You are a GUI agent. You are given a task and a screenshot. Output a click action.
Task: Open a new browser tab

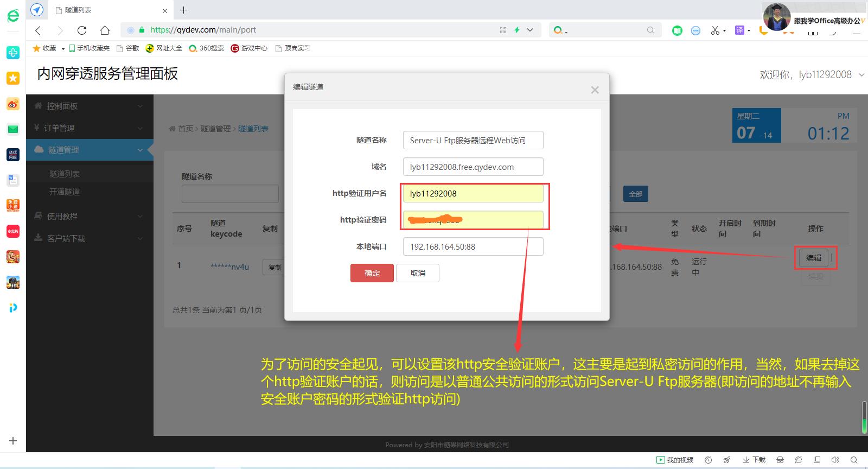click(x=184, y=10)
